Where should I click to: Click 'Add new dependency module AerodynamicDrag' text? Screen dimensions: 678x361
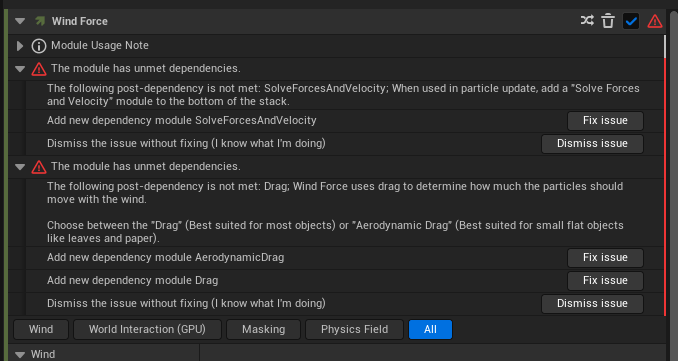(166, 258)
